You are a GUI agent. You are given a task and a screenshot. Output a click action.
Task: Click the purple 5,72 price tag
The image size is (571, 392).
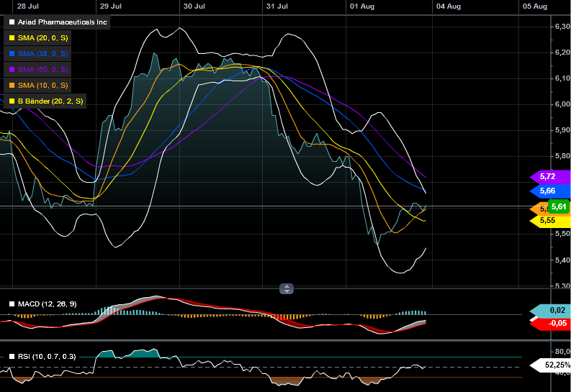pos(552,177)
